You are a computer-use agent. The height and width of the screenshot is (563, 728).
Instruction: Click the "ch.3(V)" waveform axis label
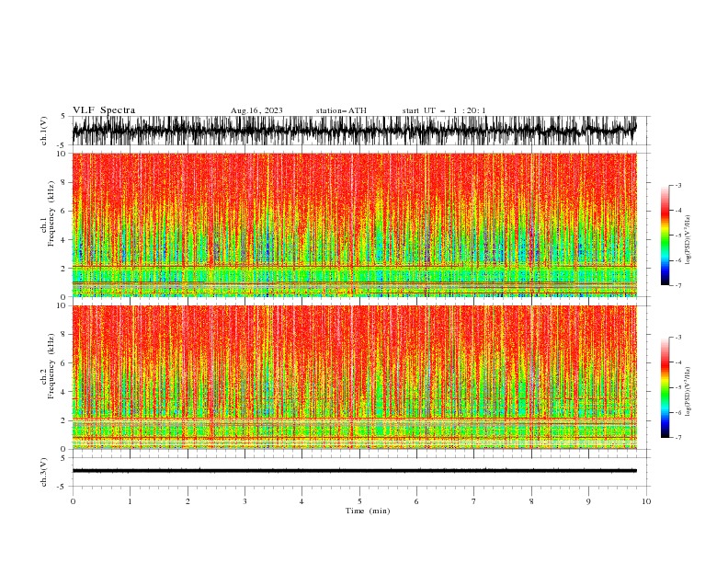click(44, 472)
